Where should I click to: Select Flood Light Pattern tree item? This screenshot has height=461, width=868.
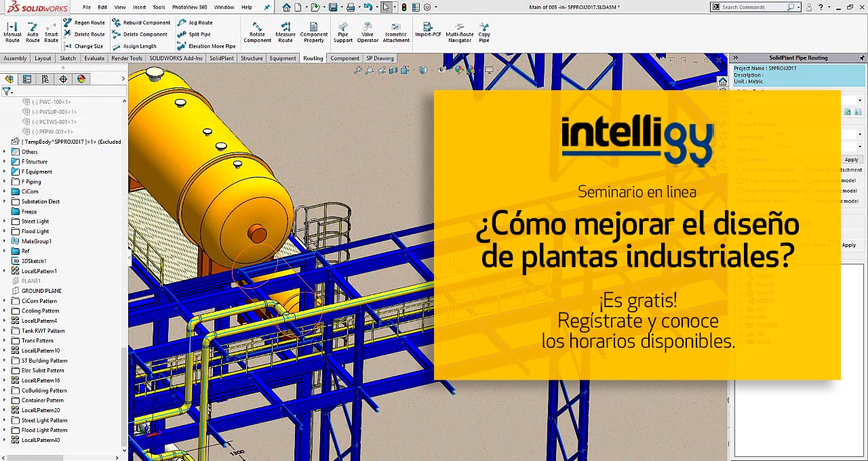coord(44,430)
